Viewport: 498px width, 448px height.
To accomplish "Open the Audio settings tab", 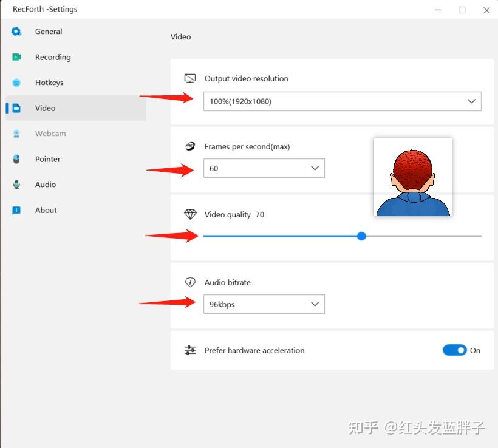I will tap(46, 185).
